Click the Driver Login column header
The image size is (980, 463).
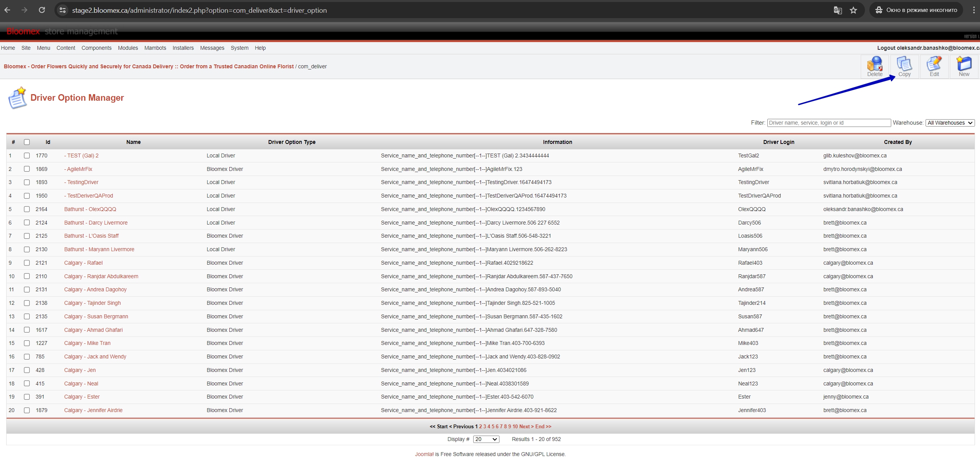point(779,142)
